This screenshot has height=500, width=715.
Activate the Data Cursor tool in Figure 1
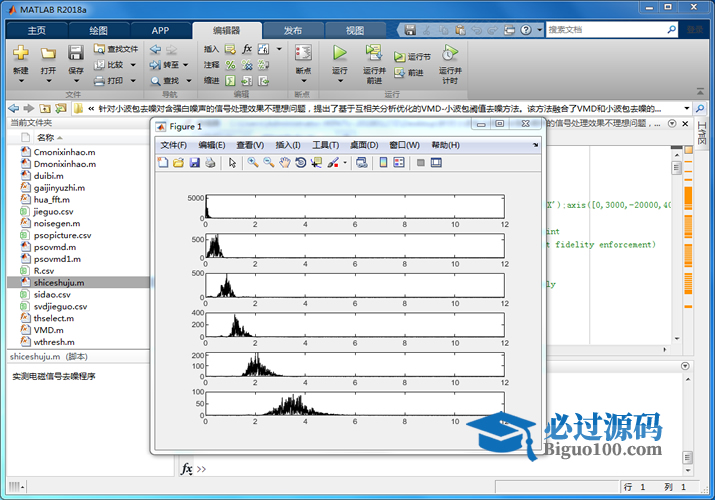coord(317,163)
